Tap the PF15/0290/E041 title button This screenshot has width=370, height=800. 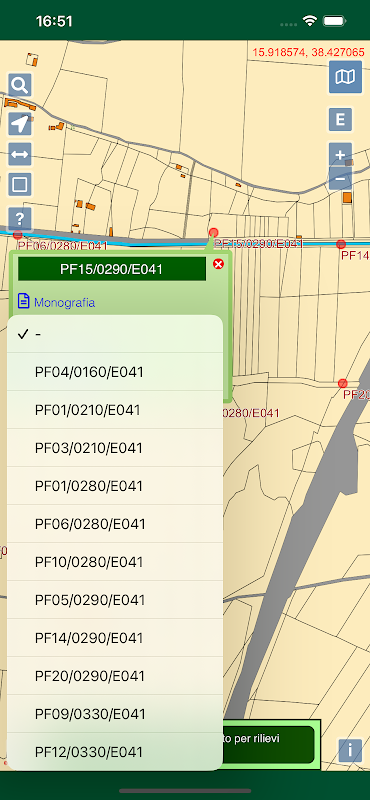112,269
